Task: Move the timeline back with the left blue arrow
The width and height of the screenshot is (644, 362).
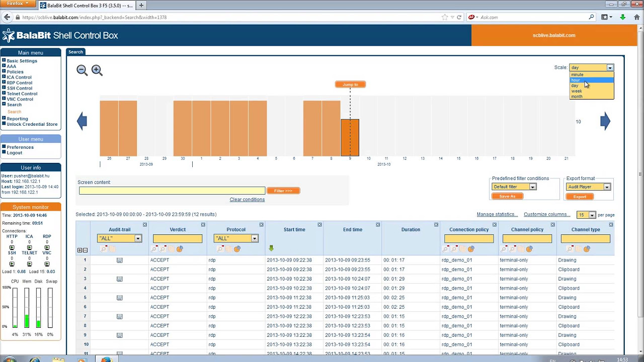Action: (82, 121)
